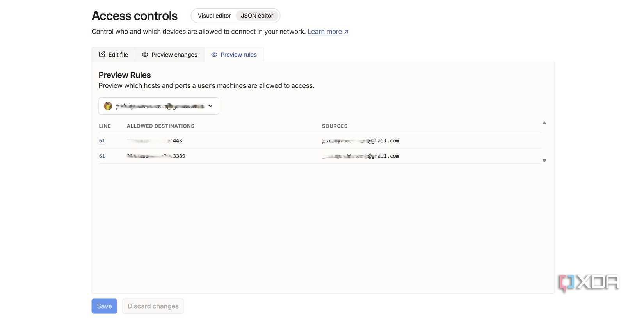This screenshot has height=318, width=644.
Task: Click the pencil icon on Edit file
Action: click(x=102, y=55)
